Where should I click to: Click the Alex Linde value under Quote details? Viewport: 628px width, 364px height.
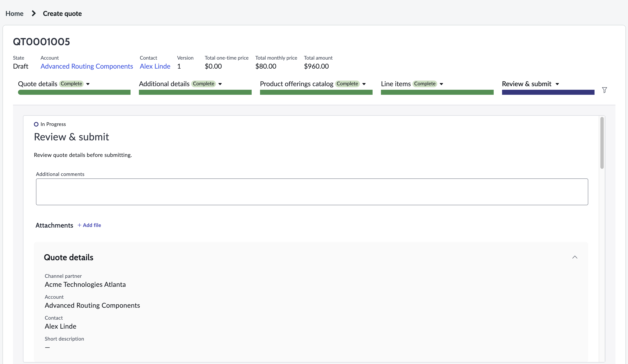(60, 326)
